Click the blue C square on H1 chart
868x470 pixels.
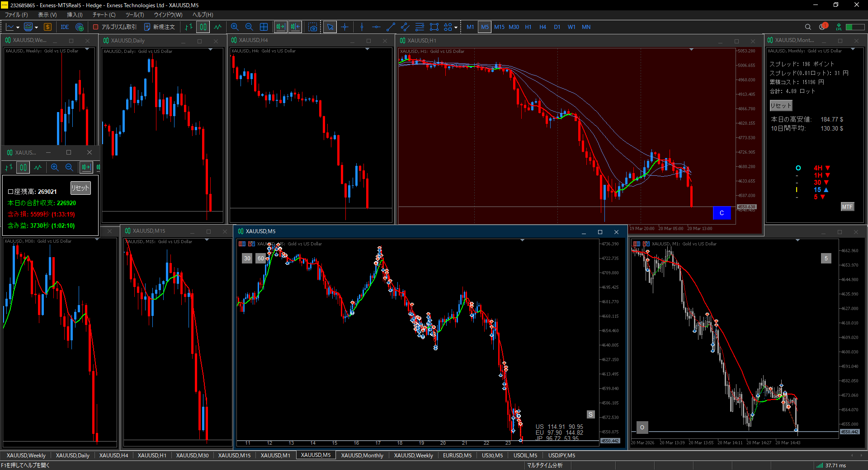722,213
